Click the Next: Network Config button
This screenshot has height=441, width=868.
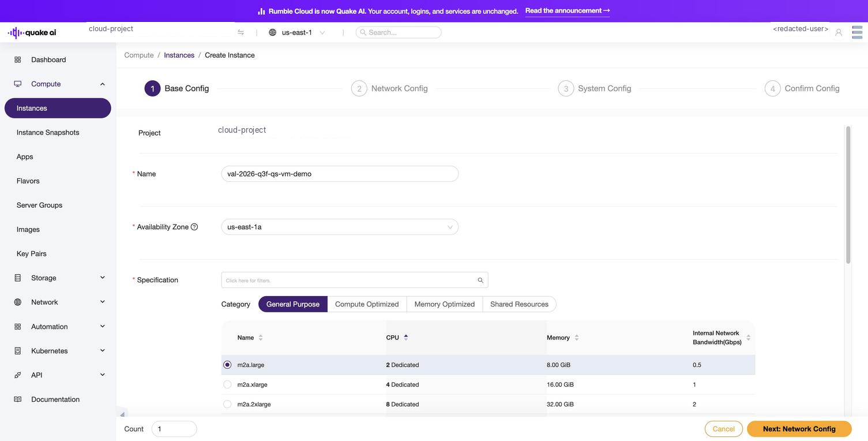pyautogui.click(x=799, y=429)
